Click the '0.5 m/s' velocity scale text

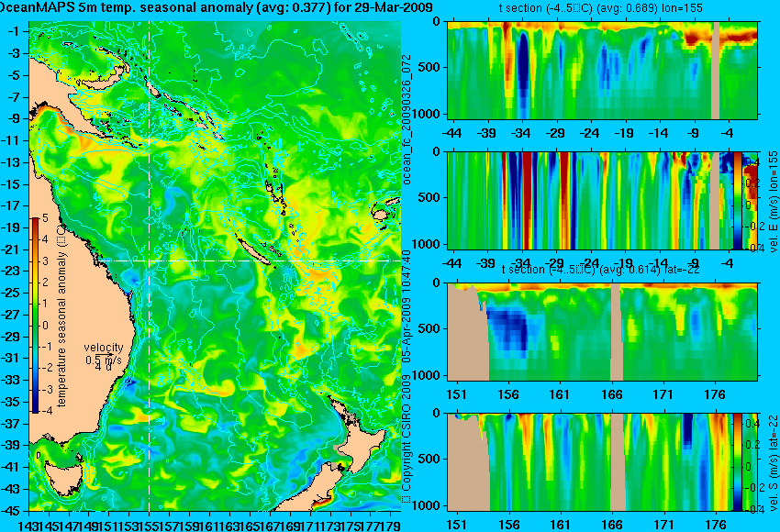click(x=104, y=360)
